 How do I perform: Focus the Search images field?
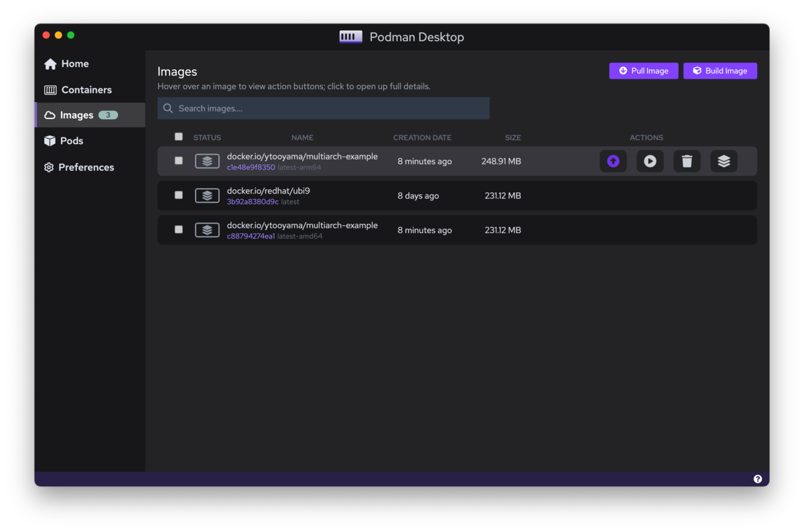pos(324,109)
